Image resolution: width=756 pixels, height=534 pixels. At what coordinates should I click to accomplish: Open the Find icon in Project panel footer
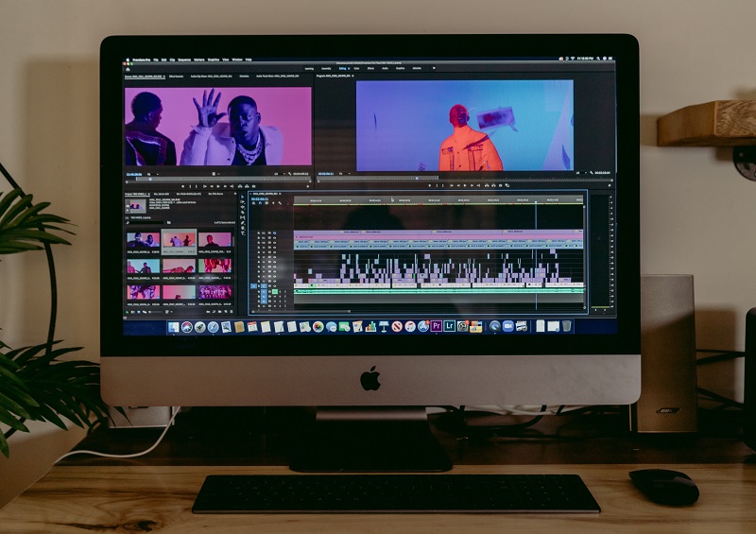[x=215, y=312]
